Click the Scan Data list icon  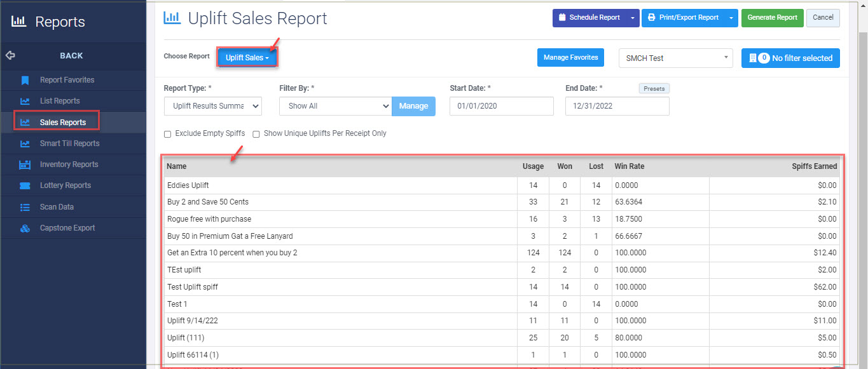pyautogui.click(x=25, y=207)
